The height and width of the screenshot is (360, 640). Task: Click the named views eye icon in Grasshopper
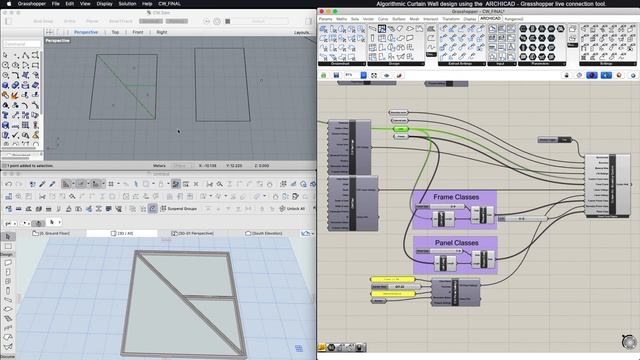387,75
